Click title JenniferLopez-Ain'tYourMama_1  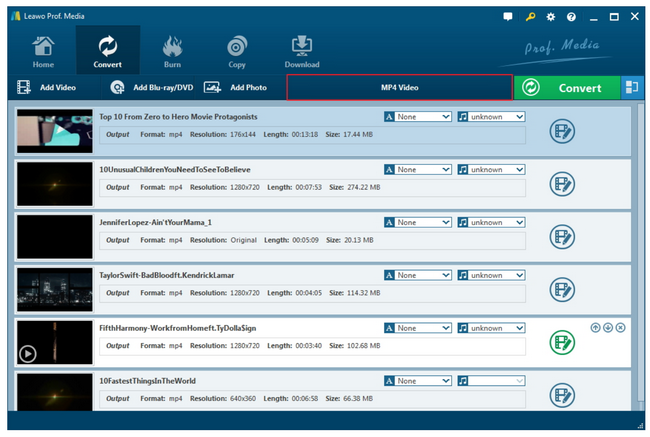tap(155, 222)
